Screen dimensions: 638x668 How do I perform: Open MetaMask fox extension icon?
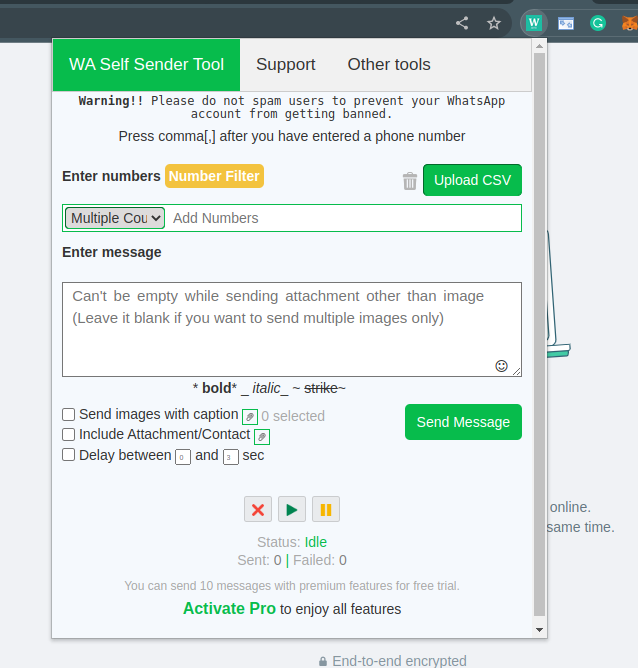click(629, 23)
